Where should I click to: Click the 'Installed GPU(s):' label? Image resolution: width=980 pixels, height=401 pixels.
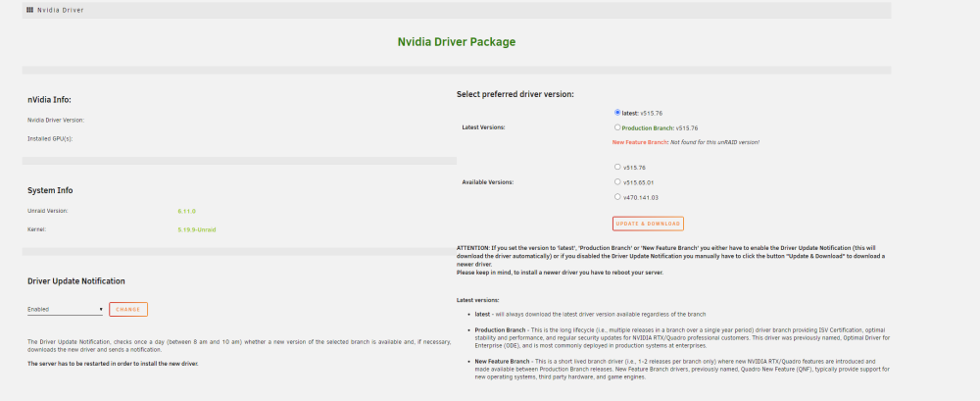[50, 139]
